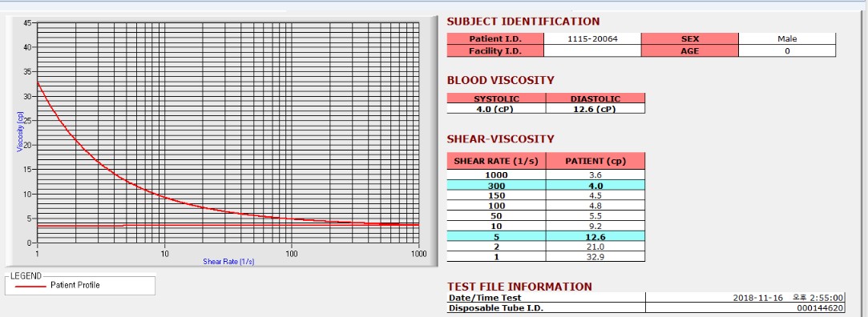Viewport: 868px width, 317px height.
Task: Click the 32.9 patient viscosity cell
Action: (595, 257)
